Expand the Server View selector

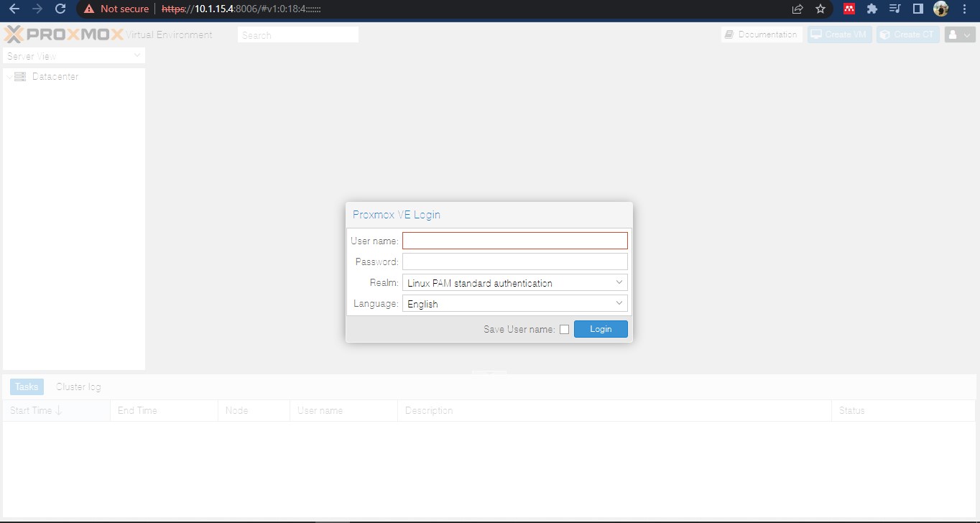pos(137,55)
